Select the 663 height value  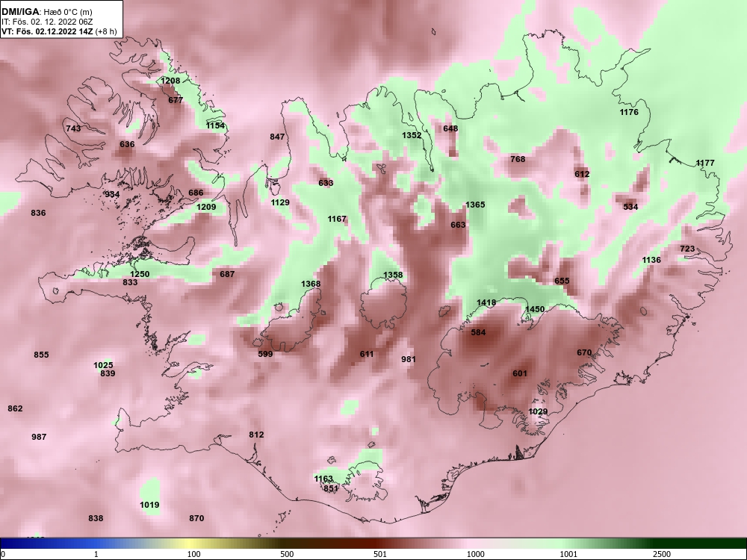click(x=458, y=225)
